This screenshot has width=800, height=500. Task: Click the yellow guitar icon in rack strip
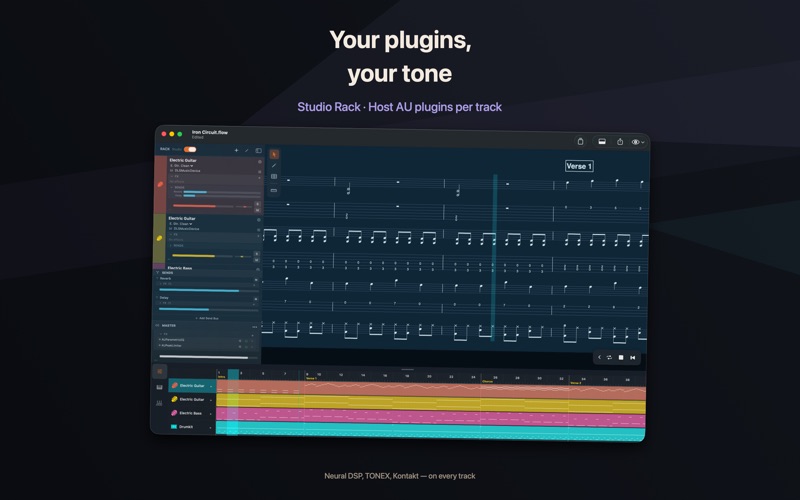coord(159,238)
